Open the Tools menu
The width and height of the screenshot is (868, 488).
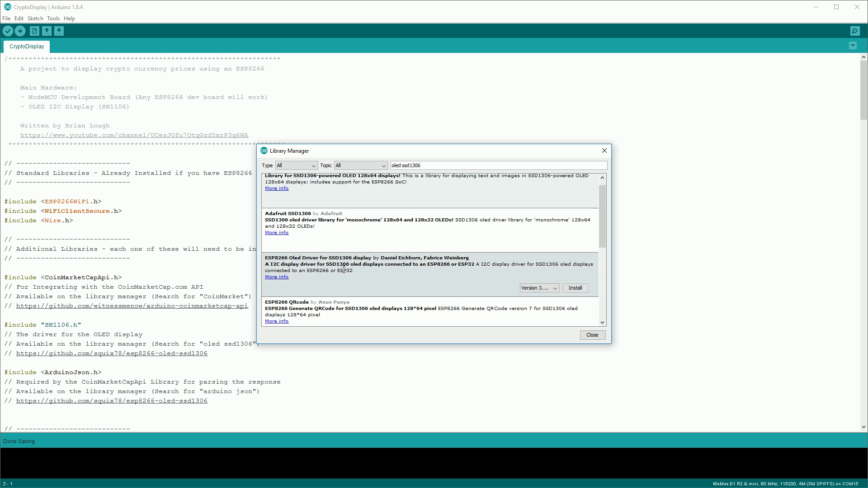[x=53, y=19]
